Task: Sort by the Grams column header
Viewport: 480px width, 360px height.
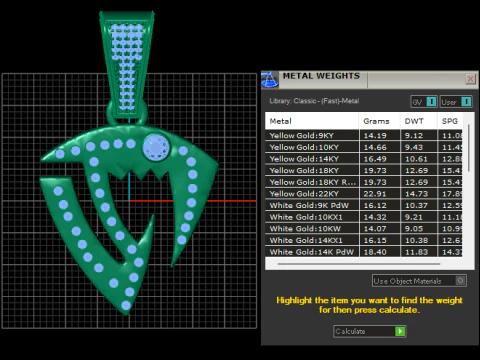Action: (380, 121)
